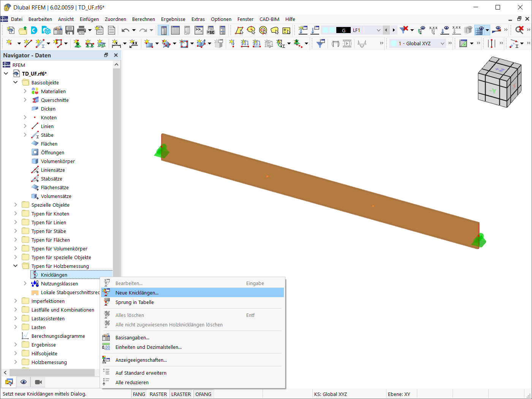The width and height of the screenshot is (532, 399).
Task: Close the Navigator panel
Action: click(x=116, y=55)
